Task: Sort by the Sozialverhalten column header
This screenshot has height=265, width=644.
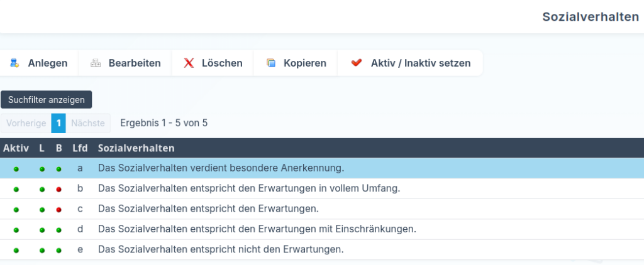Action: [x=136, y=148]
